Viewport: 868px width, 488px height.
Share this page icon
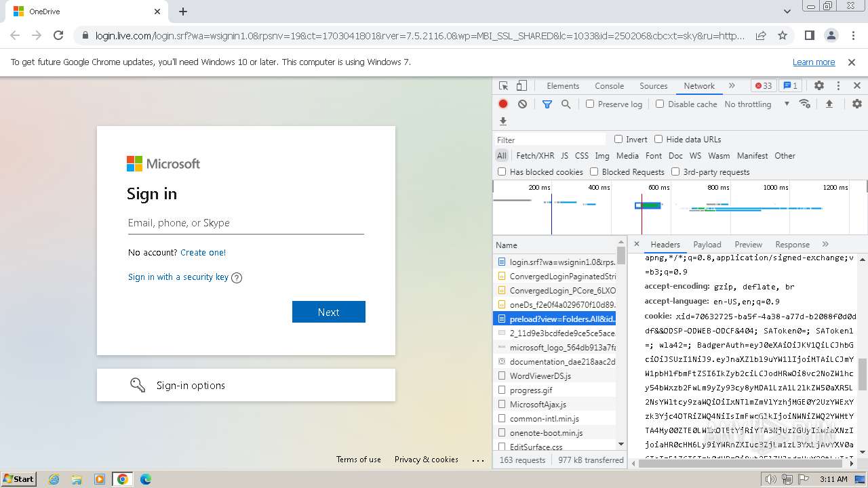761,35
